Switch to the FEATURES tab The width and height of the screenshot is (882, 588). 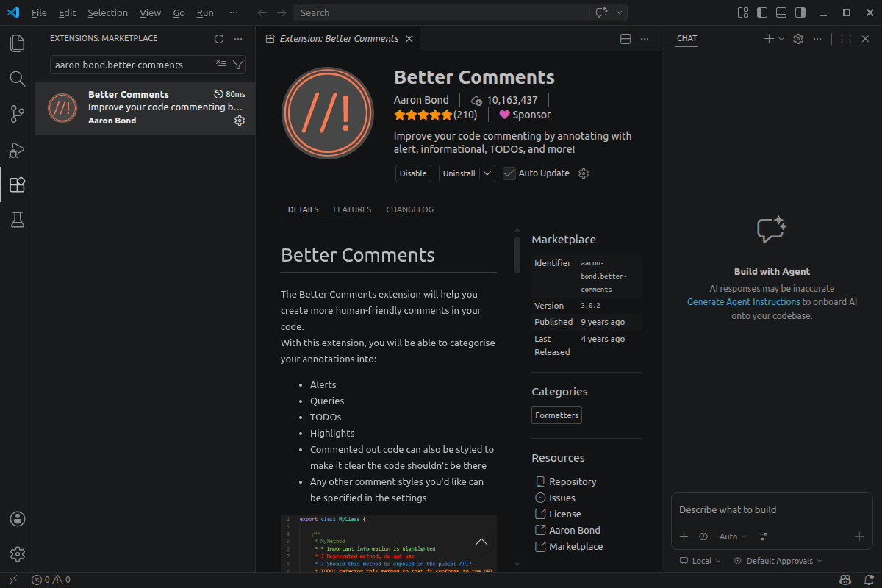(x=352, y=209)
